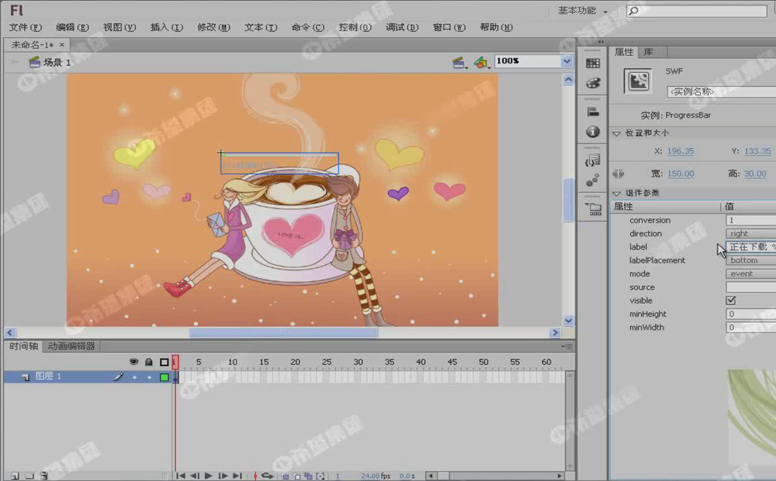The width and height of the screenshot is (776, 481).
Task: Toggle the visible checkbox in component parameters
Action: (x=731, y=300)
